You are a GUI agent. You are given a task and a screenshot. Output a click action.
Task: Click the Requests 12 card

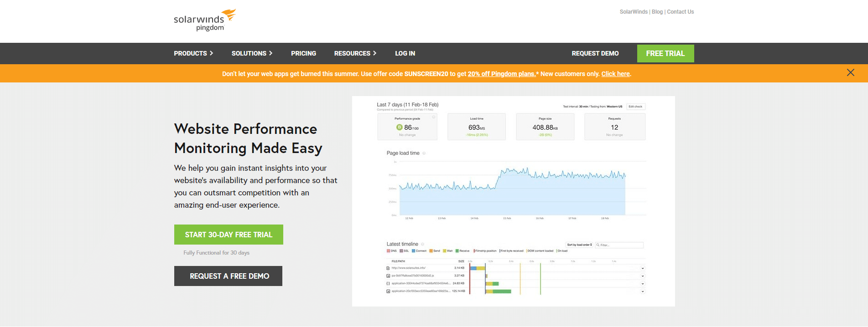click(615, 127)
